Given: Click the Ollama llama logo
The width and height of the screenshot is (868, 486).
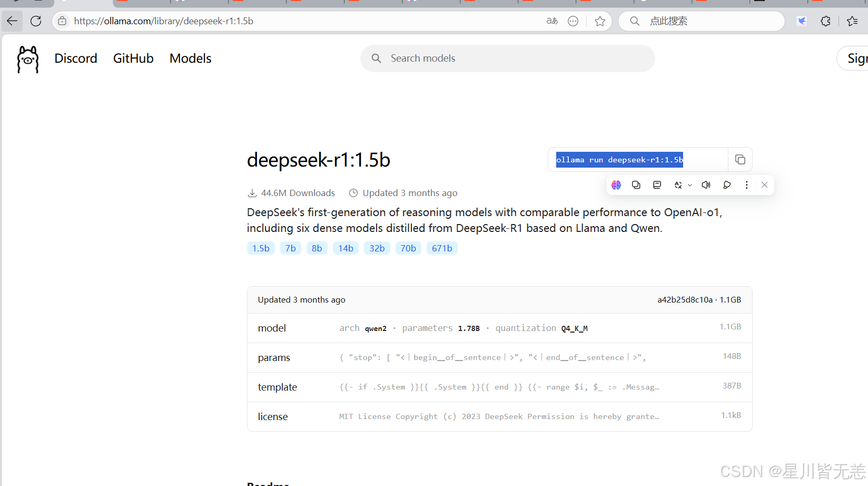Looking at the screenshot, I should pos(28,59).
